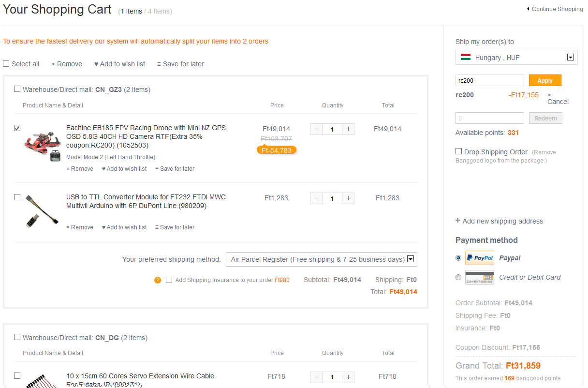Click the Hungary flag icon
588x388 pixels.
tap(466, 57)
